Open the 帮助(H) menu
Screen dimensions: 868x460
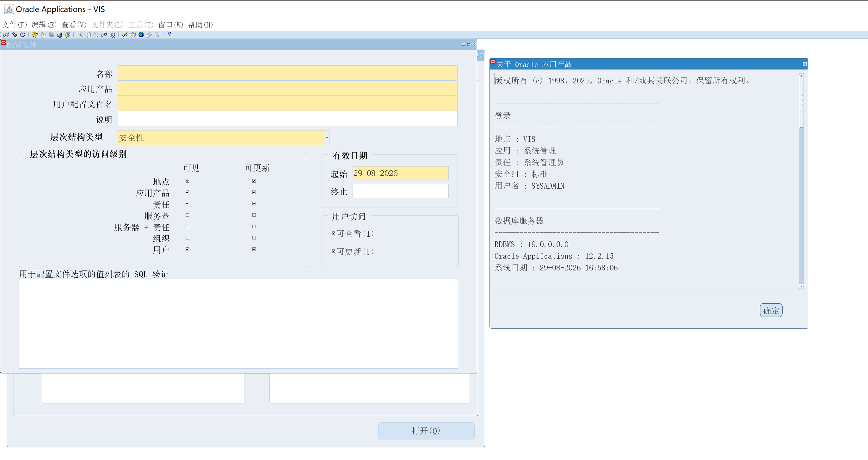200,25
